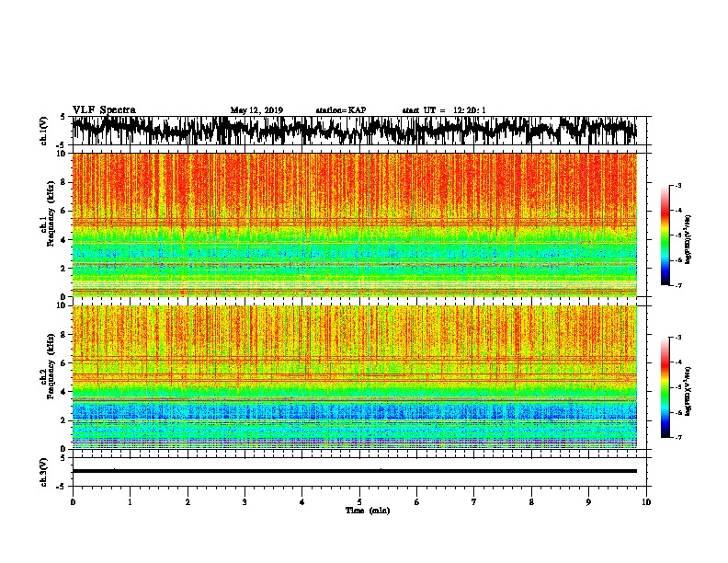Viewport: 728px width, 563px height.
Task: Click the "10" kHz tick of ch.1 spectrogram
Action: click(x=62, y=154)
